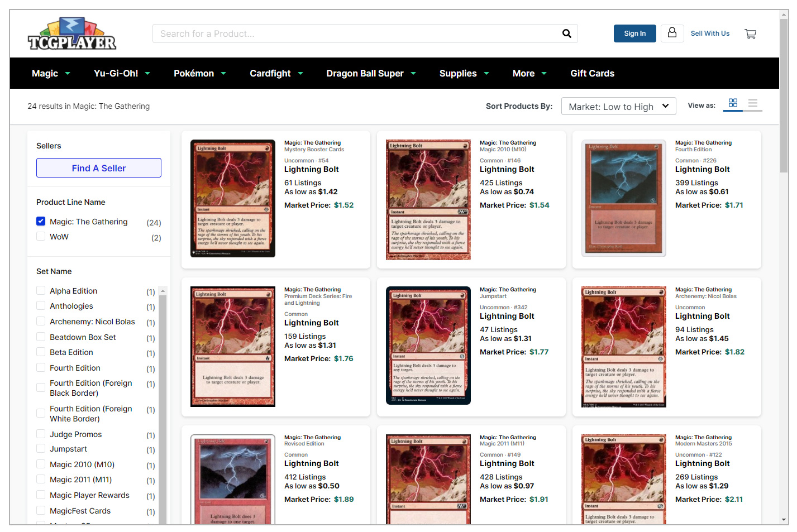Open Lightning Bolt title with 399 Listings
The height and width of the screenshot is (532, 797).
pos(703,169)
